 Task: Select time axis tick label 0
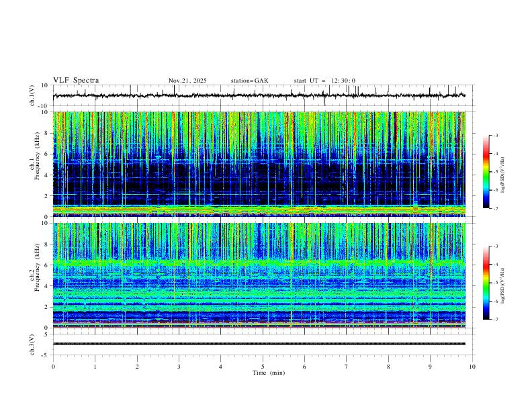tap(53, 367)
